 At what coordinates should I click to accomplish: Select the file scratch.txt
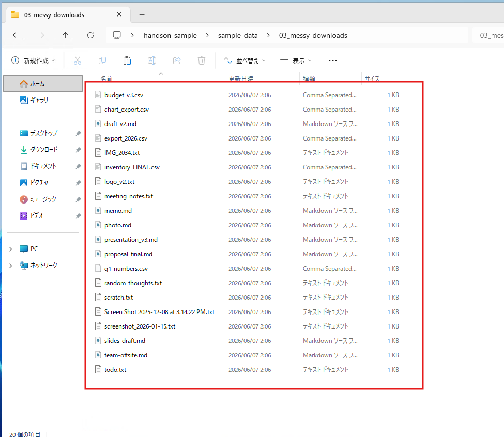point(118,298)
